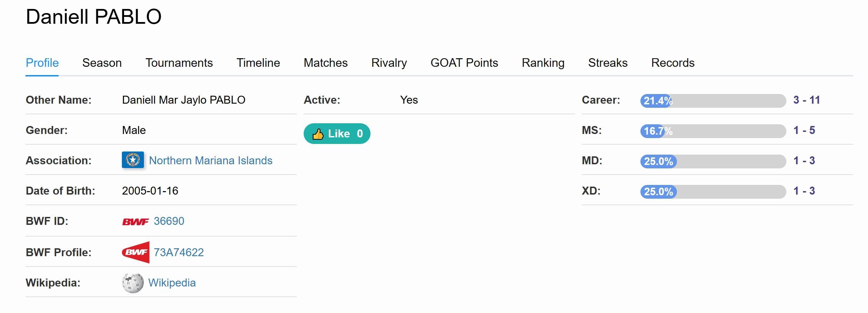Show the Records tab
The width and height of the screenshot is (868, 313).
(x=673, y=63)
